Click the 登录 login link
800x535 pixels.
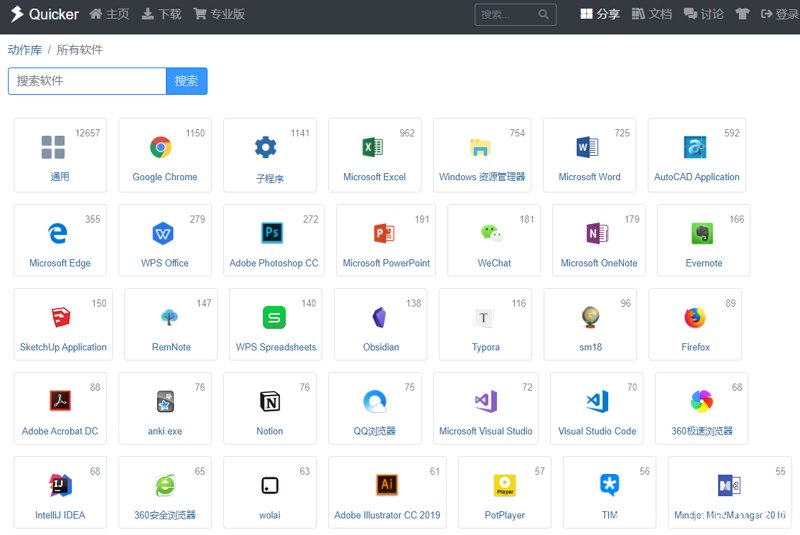tap(780, 14)
